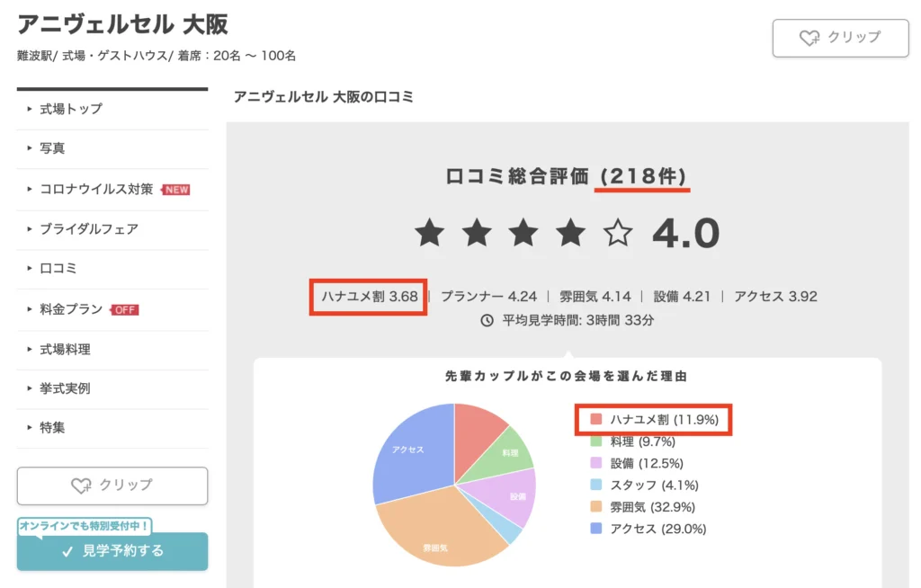Image resolution: width=921 pixels, height=588 pixels.
Task: Open ブライダルフェア menu item
Action: point(112,229)
